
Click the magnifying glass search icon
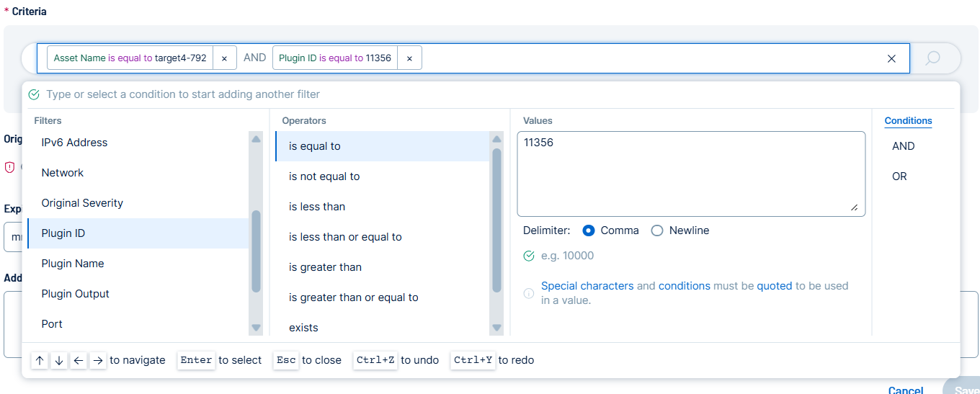[933, 58]
